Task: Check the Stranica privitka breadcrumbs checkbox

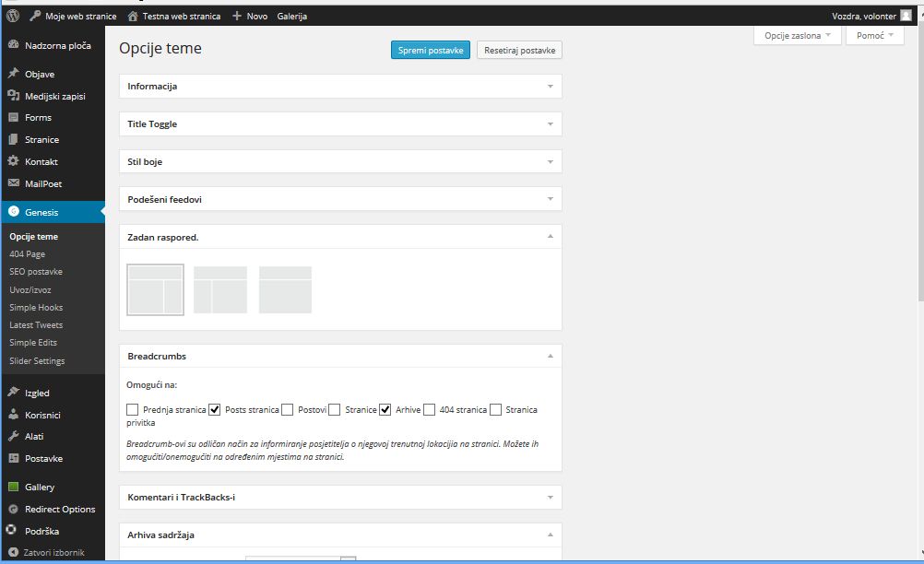Action: 495,409
